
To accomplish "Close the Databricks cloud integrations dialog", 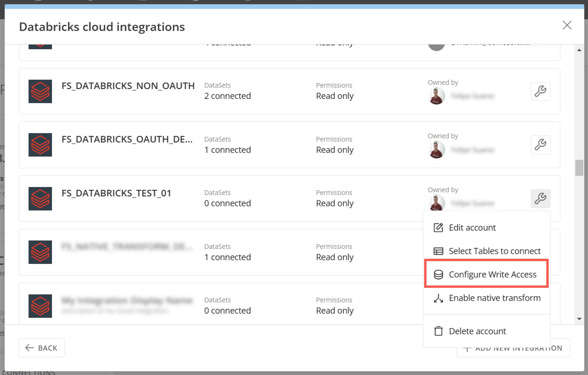I will 567,25.
